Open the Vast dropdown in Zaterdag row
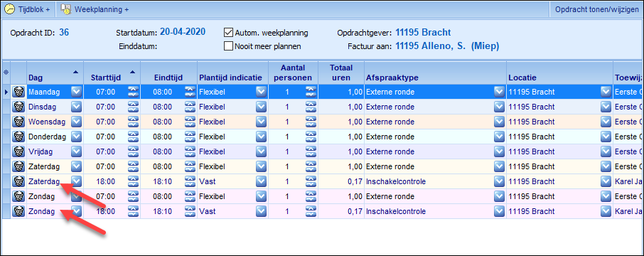The height and width of the screenshot is (256, 644). pos(261,181)
